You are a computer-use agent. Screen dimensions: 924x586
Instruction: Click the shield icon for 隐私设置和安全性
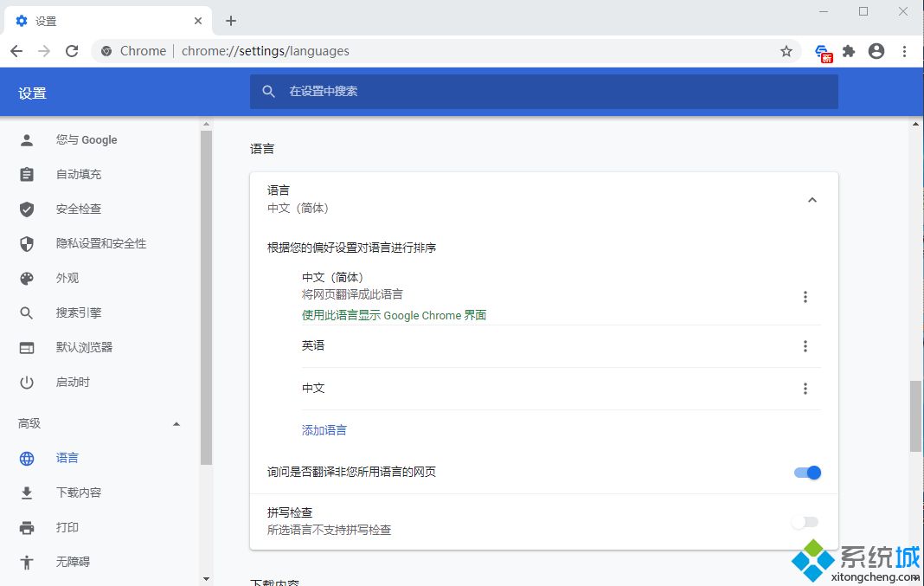pos(27,243)
